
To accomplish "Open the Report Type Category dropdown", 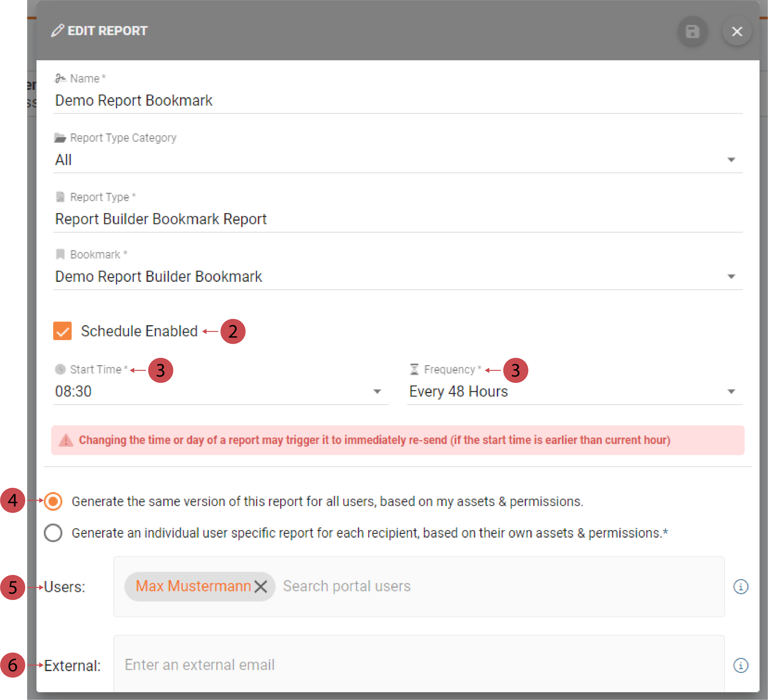I will tap(732, 160).
